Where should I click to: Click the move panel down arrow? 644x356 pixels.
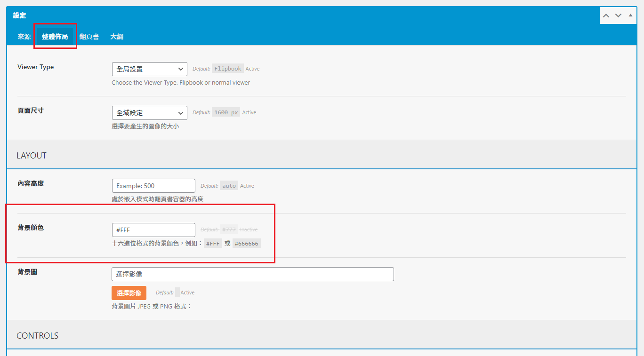click(618, 16)
